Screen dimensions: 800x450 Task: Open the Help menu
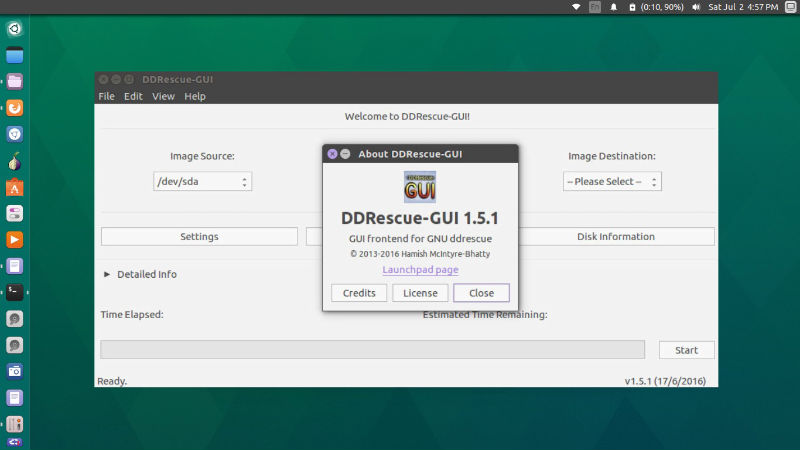tap(195, 96)
